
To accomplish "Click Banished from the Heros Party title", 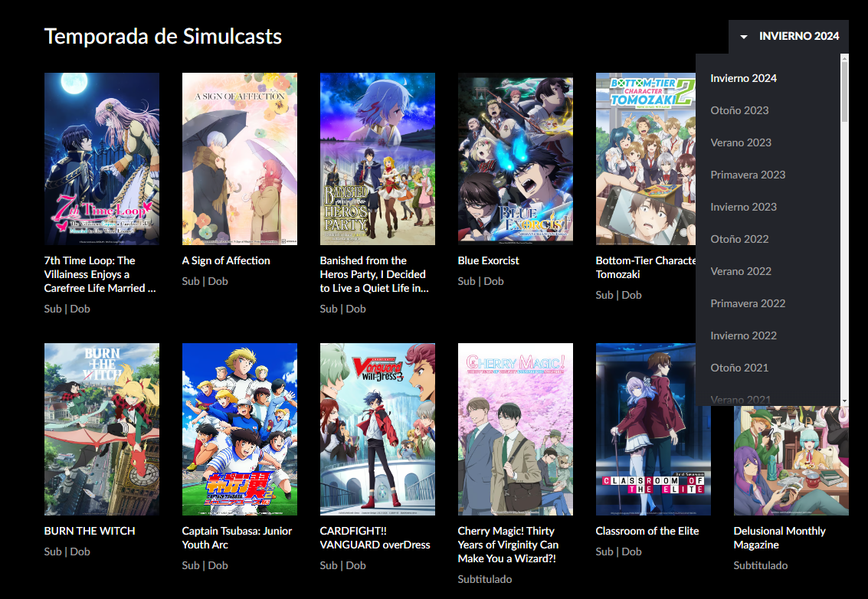I will 374,274.
